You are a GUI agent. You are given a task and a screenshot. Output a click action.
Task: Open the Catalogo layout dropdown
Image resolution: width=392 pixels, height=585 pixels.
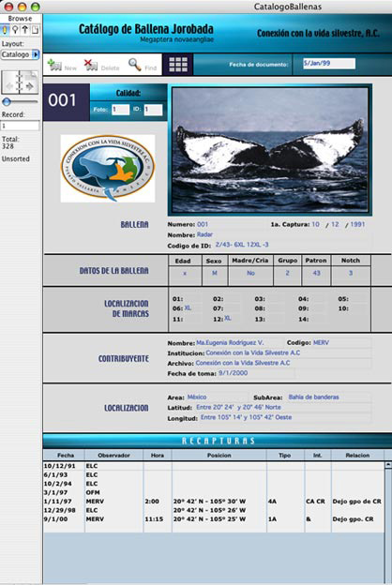20,54
